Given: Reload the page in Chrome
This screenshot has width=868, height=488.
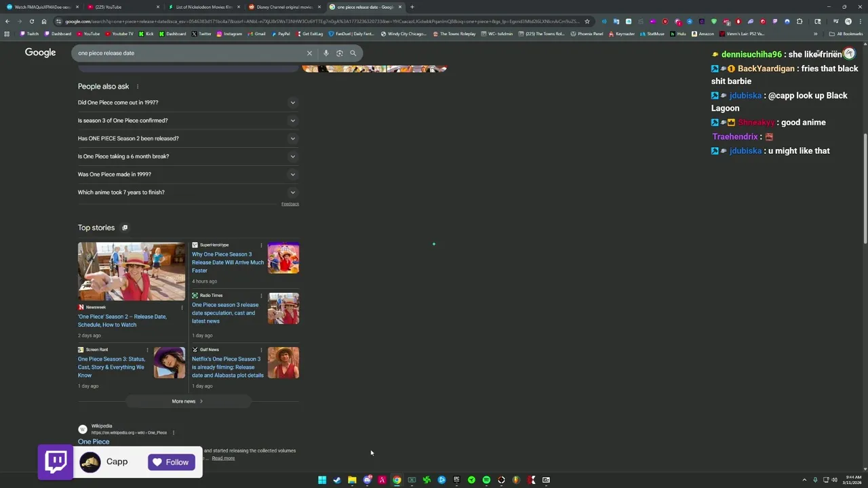Looking at the screenshot, I should click(x=31, y=21).
